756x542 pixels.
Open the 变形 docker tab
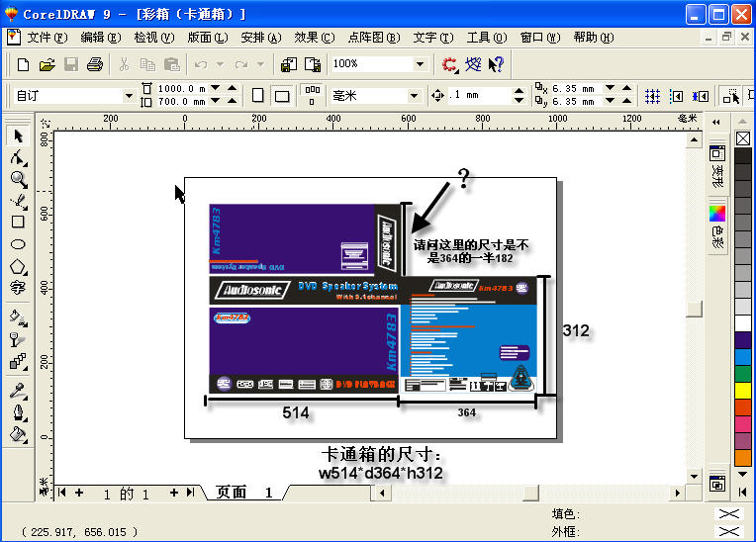717,166
